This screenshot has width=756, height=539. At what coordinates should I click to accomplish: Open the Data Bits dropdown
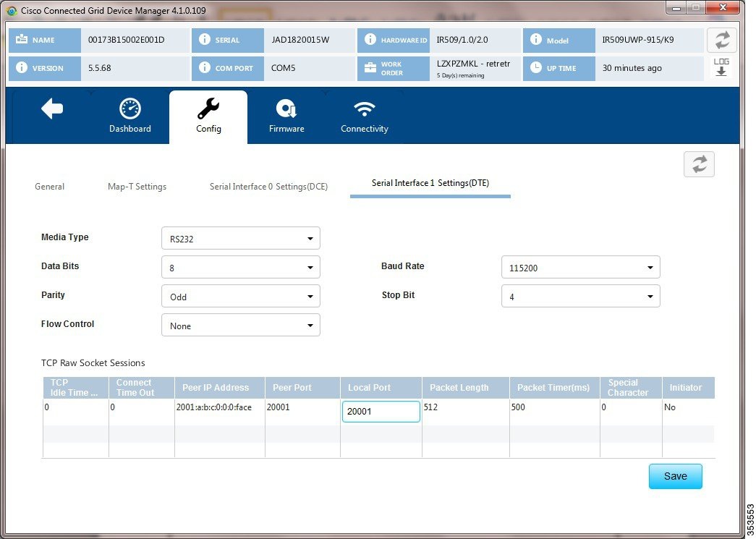(x=241, y=267)
